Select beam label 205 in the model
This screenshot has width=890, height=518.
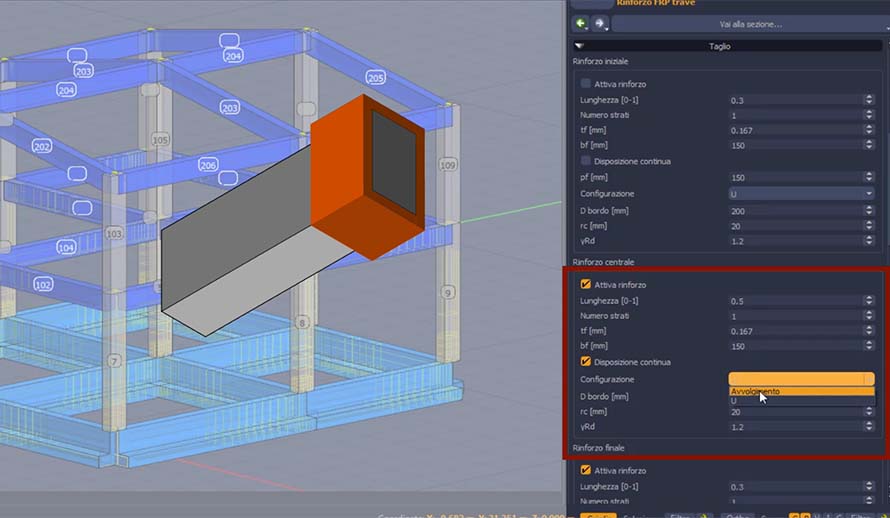(x=376, y=78)
